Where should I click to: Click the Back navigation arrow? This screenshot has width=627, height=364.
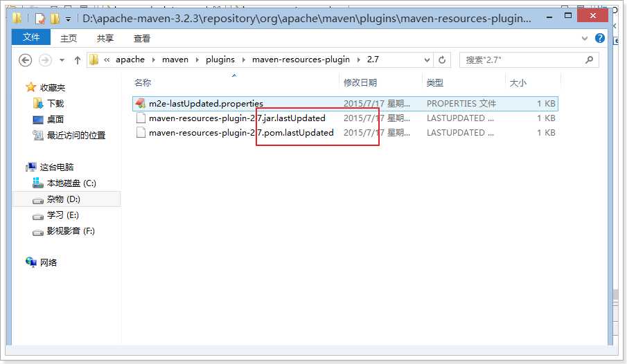coord(25,60)
